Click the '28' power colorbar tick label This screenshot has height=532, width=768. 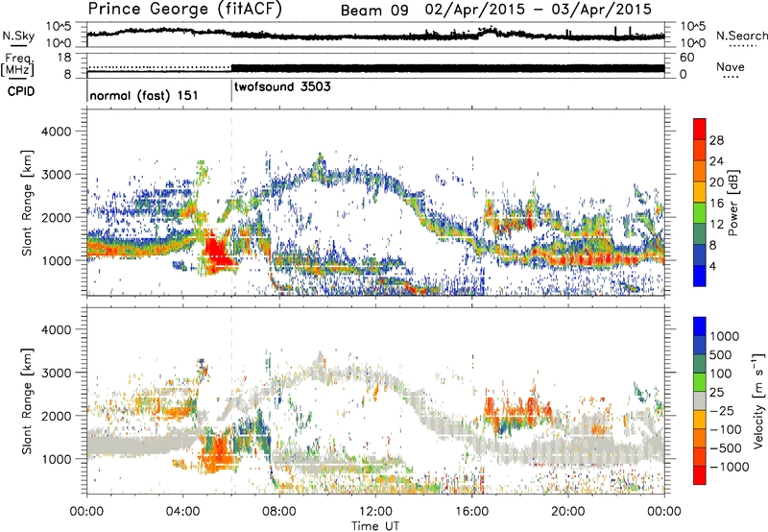(716, 140)
